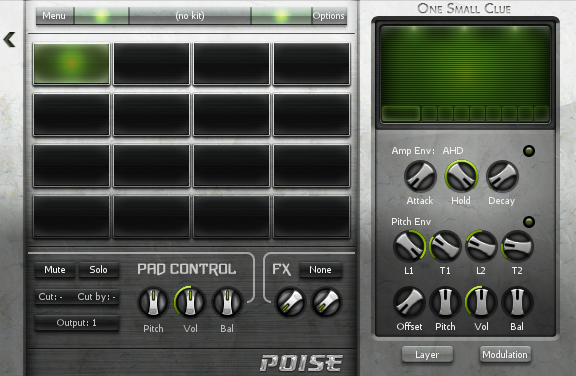Viewport: 576px width, 376px height.
Task: Open the Amp Env AHD mode selector
Action: pyautogui.click(x=453, y=151)
